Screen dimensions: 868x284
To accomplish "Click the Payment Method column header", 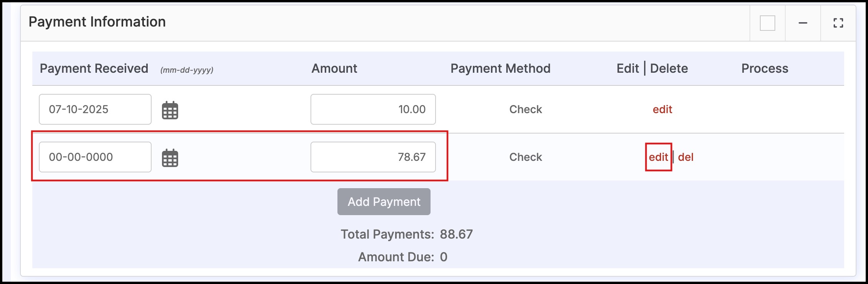I will pyautogui.click(x=500, y=68).
